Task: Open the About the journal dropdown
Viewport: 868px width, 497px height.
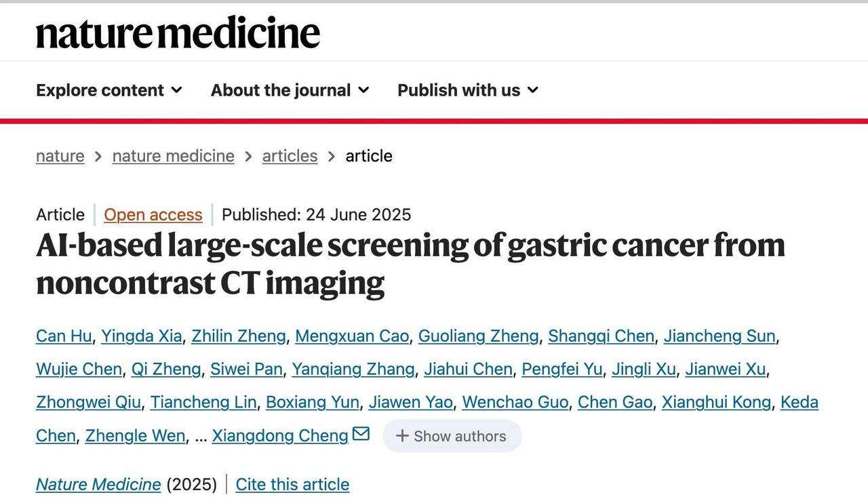Action: pos(290,90)
